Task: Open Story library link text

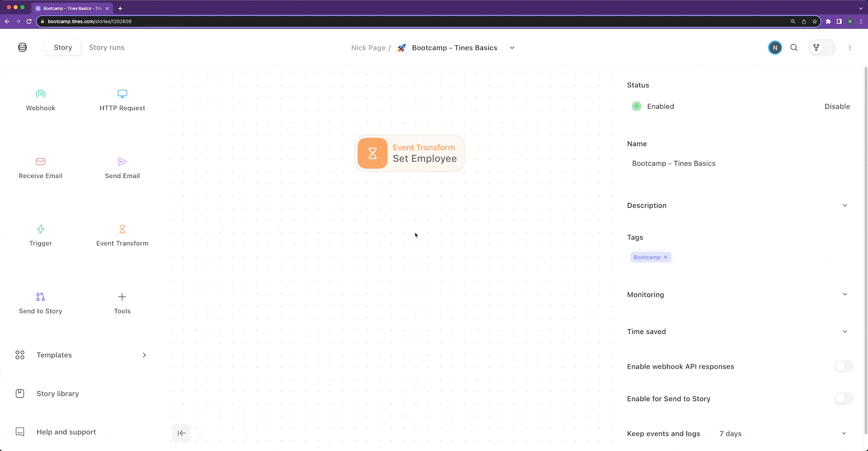Action: 58,394
